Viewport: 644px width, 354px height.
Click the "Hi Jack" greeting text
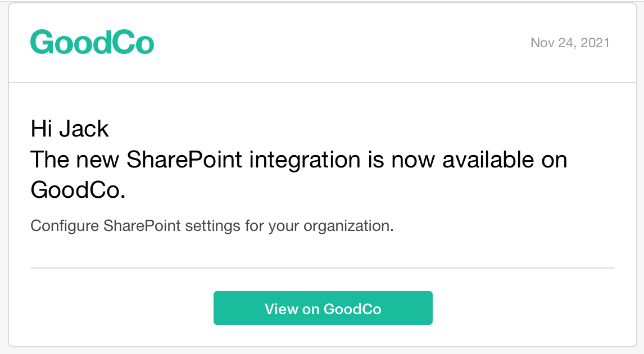pos(70,129)
